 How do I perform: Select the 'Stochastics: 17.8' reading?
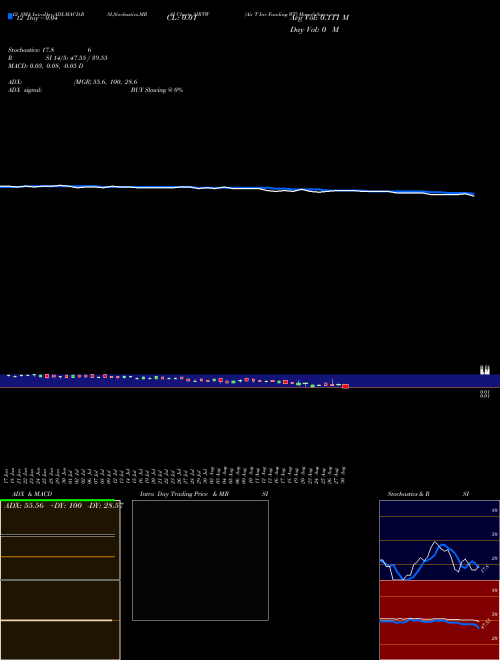[31, 50]
